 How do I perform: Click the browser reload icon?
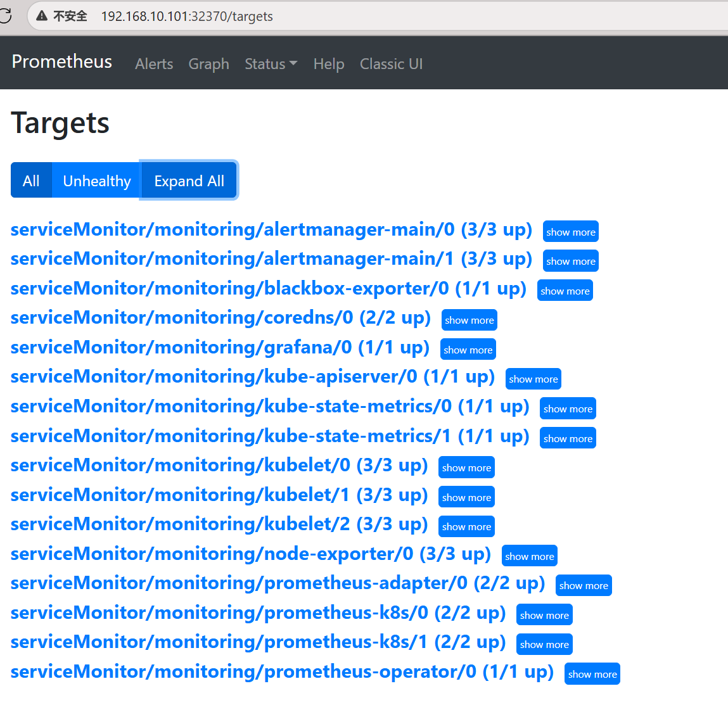pyautogui.click(x=6, y=16)
